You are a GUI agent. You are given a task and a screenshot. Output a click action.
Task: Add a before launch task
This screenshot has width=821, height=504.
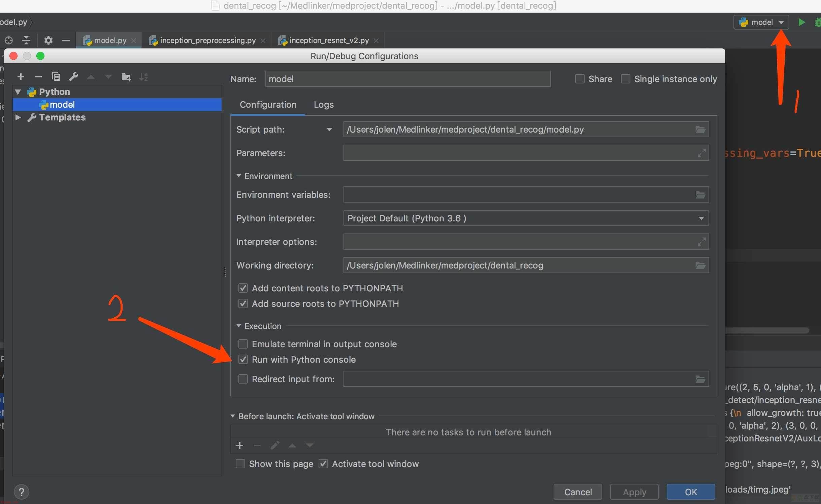[240, 445]
